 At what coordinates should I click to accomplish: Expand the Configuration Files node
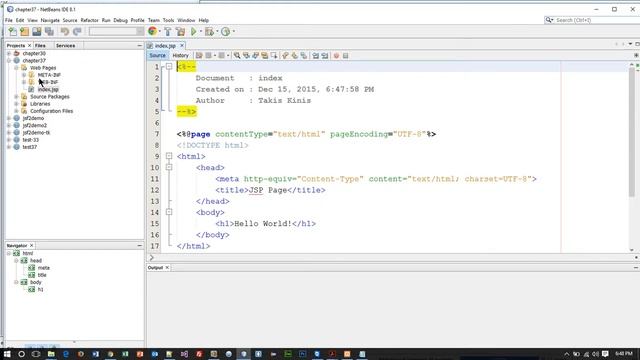click(x=16, y=111)
